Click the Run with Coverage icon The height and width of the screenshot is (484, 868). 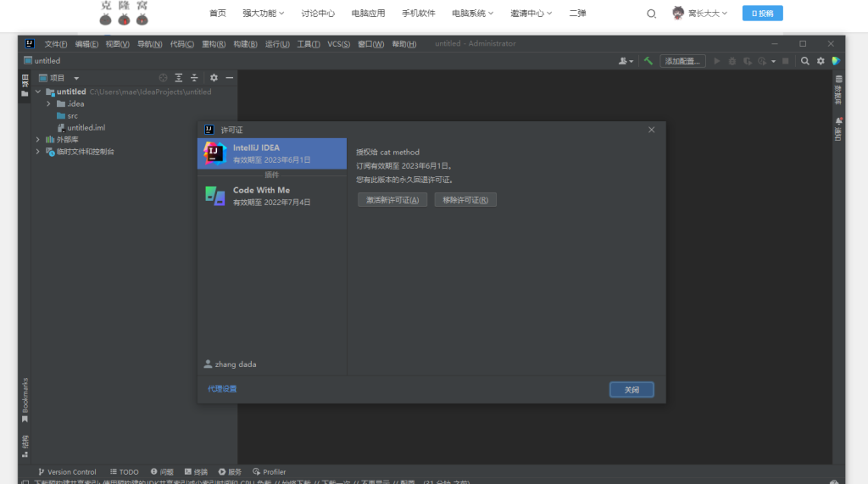click(x=748, y=61)
